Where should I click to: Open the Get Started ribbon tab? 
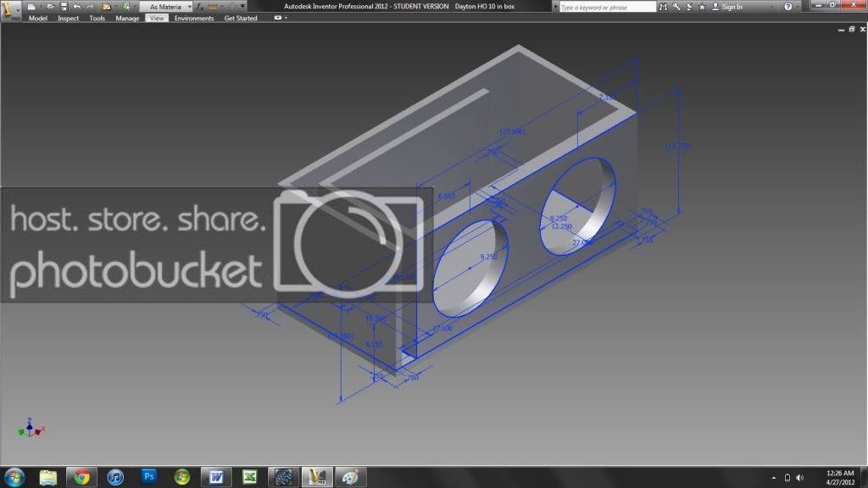pos(240,19)
